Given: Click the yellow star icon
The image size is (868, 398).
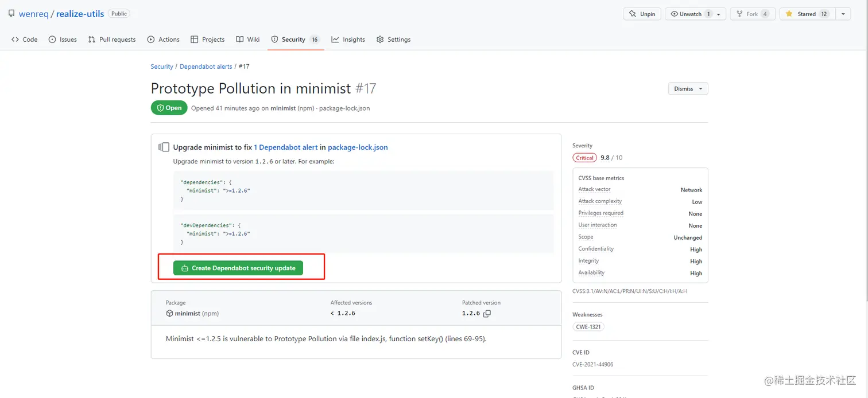Looking at the screenshot, I should coord(789,14).
